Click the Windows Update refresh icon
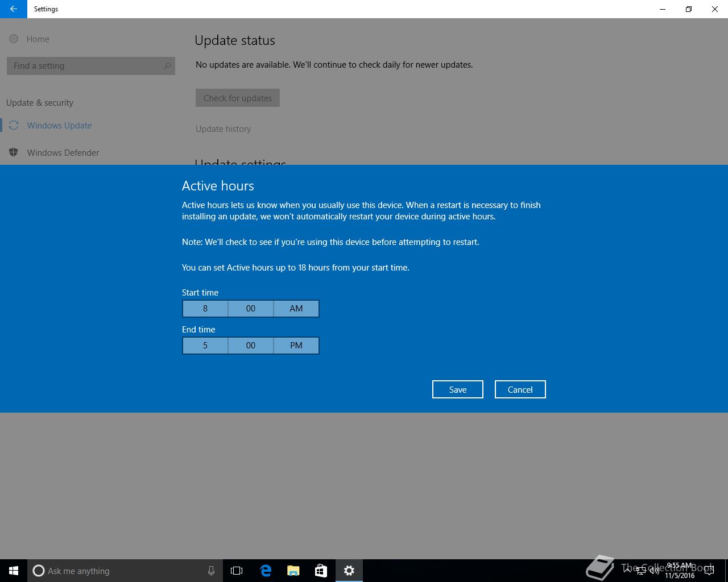This screenshot has height=582, width=728. pos(14,126)
